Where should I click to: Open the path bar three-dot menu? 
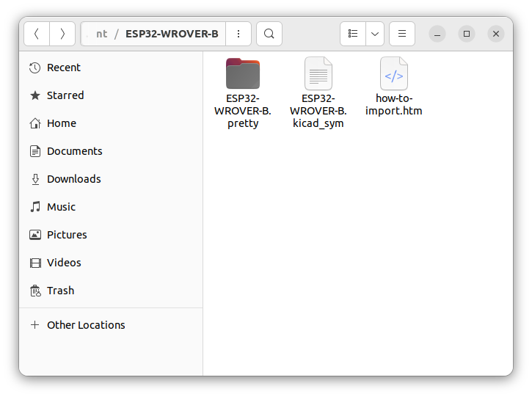point(238,34)
